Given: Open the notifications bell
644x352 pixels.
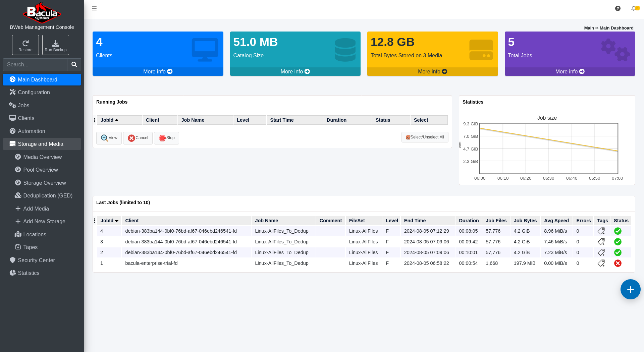Looking at the screenshot, I should (634, 8).
